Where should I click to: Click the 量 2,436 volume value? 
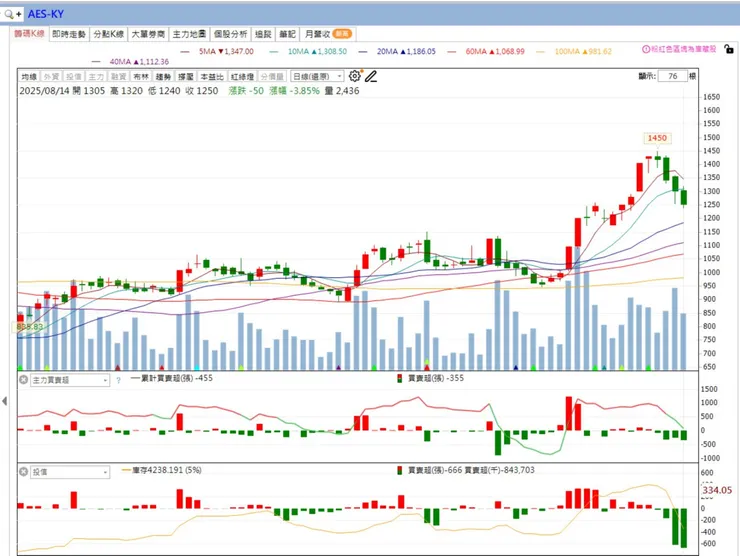pos(342,91)
